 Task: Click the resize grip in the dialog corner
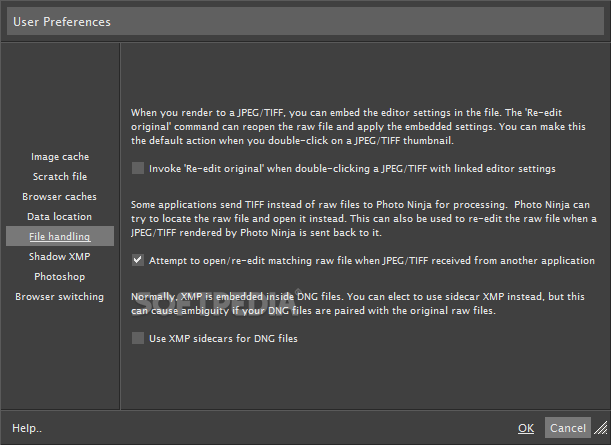tap(601, 428)
